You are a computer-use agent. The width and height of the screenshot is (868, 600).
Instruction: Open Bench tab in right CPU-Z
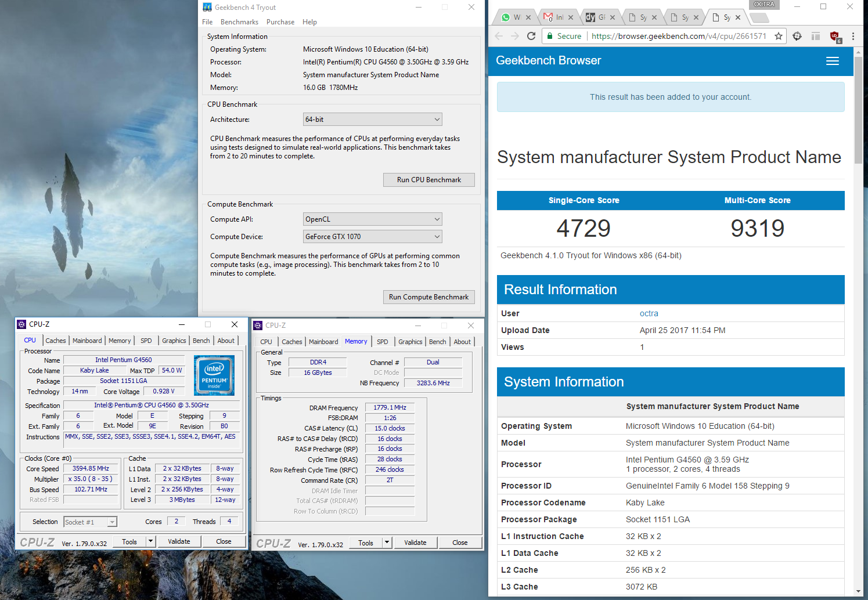[438, 342]
